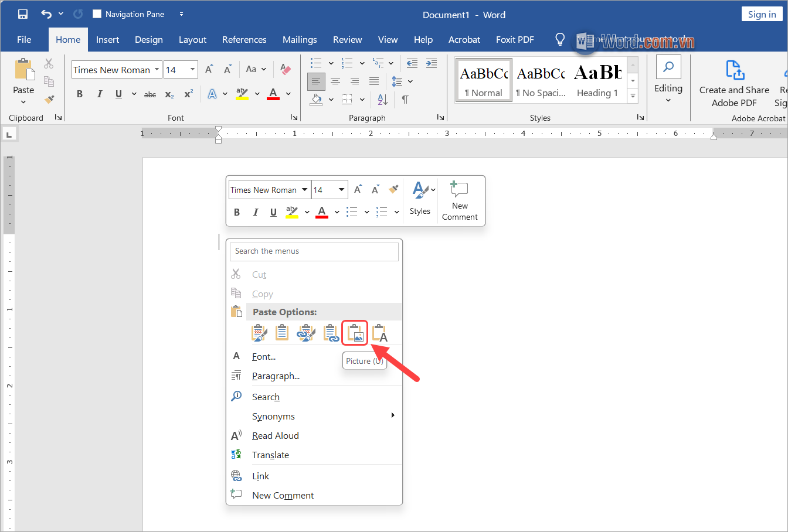Click ribbon Decrease Font Size icon
The height and width of the screenshot is (532, 788).
(227, 69)
